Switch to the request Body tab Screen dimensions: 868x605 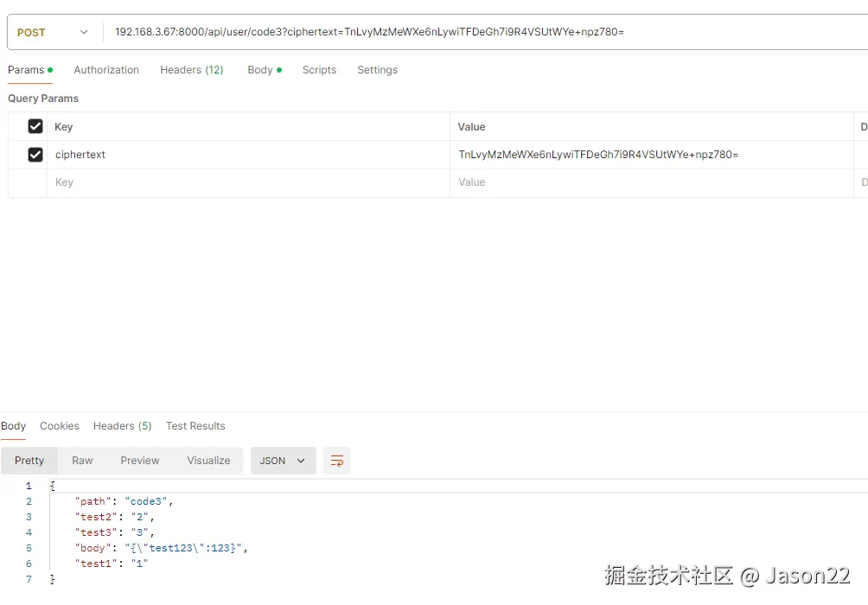265,70
